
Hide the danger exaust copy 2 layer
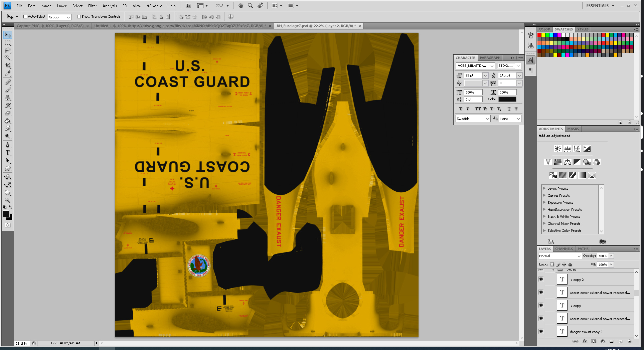pyautogui.click(x=541, y=331)
